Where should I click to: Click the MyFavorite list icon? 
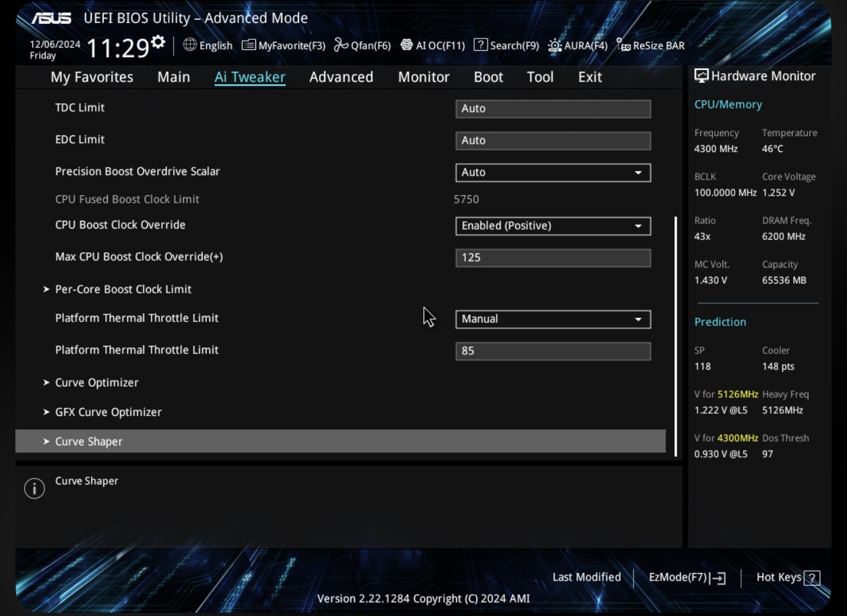point(249,45)
